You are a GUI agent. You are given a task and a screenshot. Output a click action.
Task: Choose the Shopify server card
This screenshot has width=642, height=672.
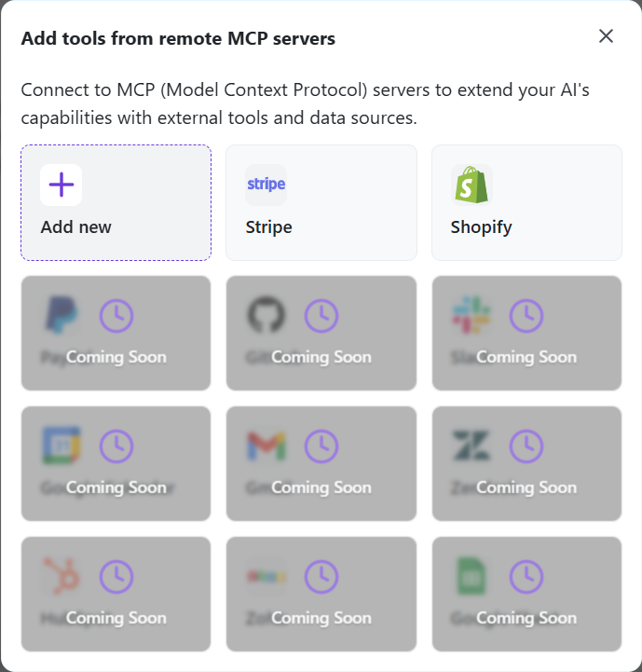(526, 202)
